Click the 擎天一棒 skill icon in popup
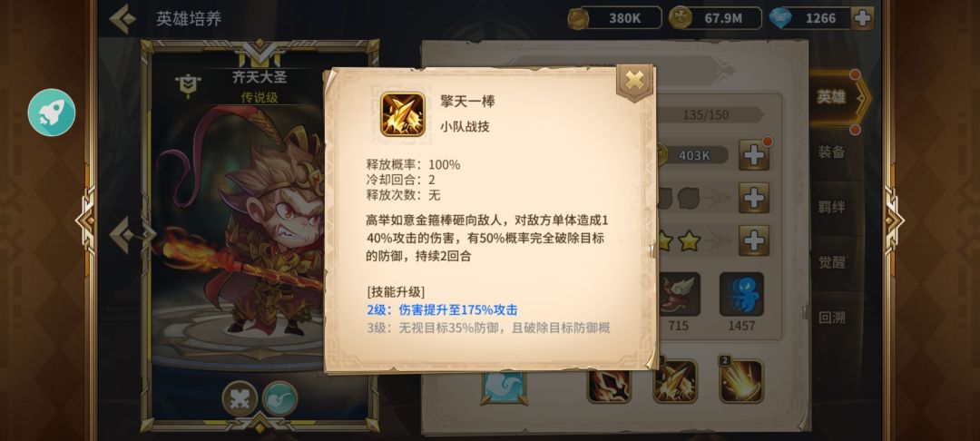The image size is (980, 441). (x=403, y=114)
